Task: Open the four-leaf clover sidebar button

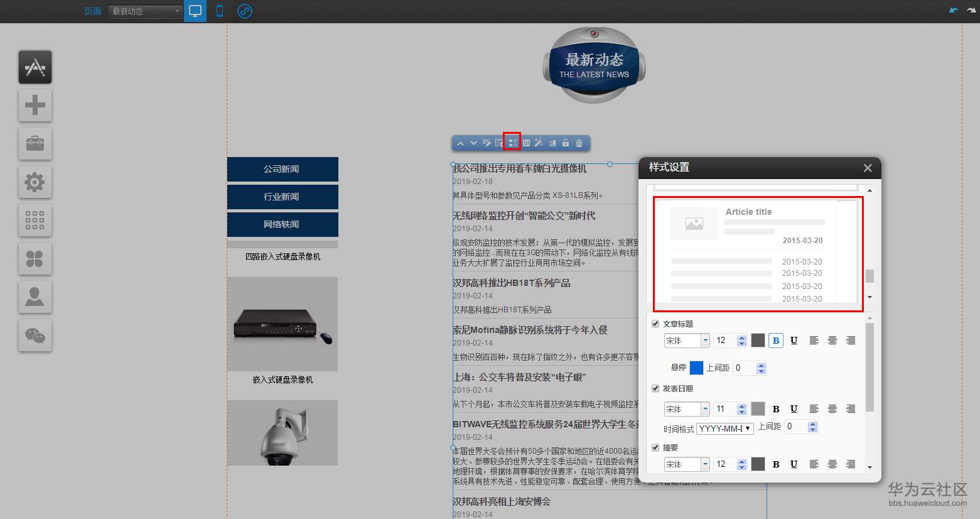Action: click(35, 258)
